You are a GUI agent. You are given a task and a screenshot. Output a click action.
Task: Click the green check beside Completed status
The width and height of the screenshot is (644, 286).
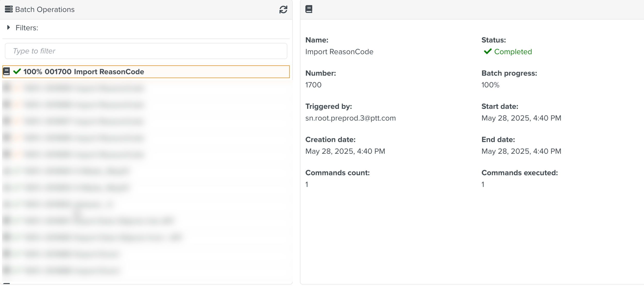coord(487,51)
